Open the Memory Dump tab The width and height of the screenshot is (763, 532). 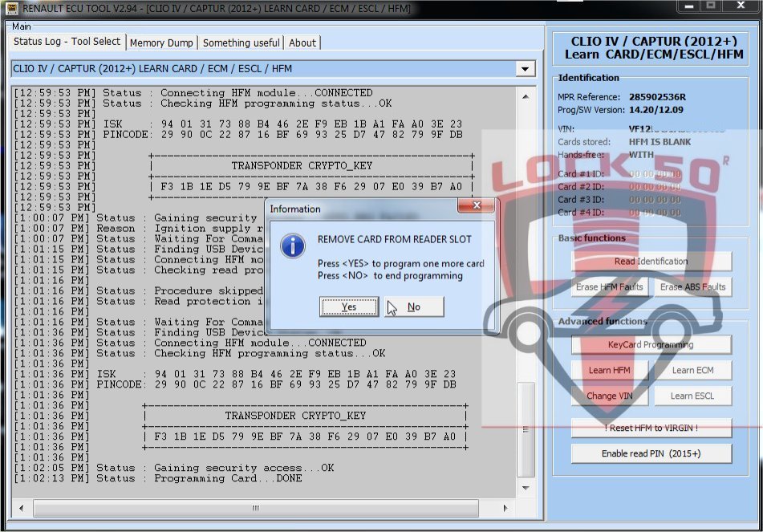click(161, 43)
